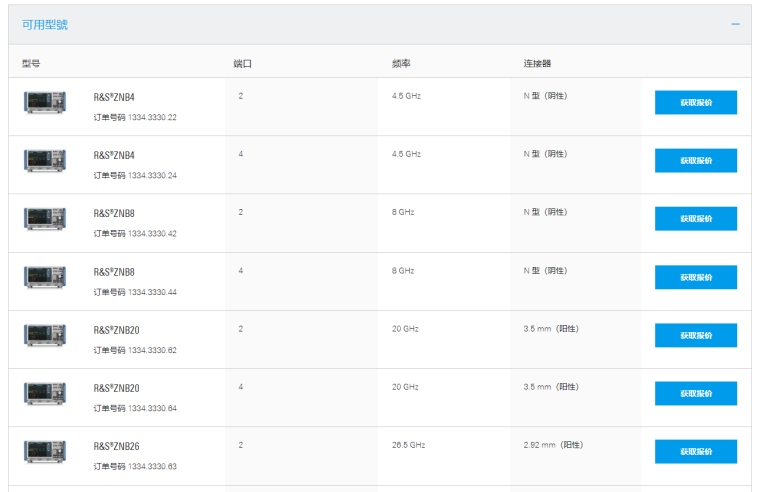Click the 2-port ZNB20 device image

[x=45, y=335]
